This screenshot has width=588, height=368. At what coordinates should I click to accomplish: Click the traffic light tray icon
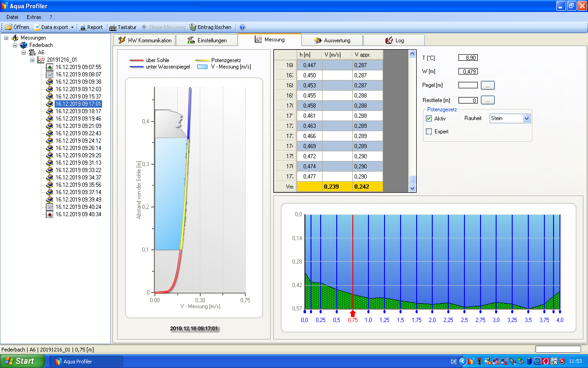coord(479,362)
